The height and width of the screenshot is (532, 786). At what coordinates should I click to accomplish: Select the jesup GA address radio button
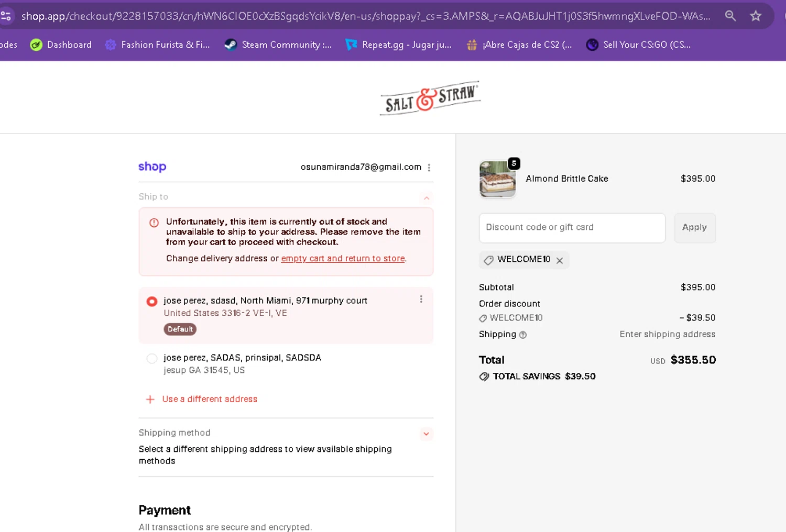pyautogui.click(x=152, y=358)
